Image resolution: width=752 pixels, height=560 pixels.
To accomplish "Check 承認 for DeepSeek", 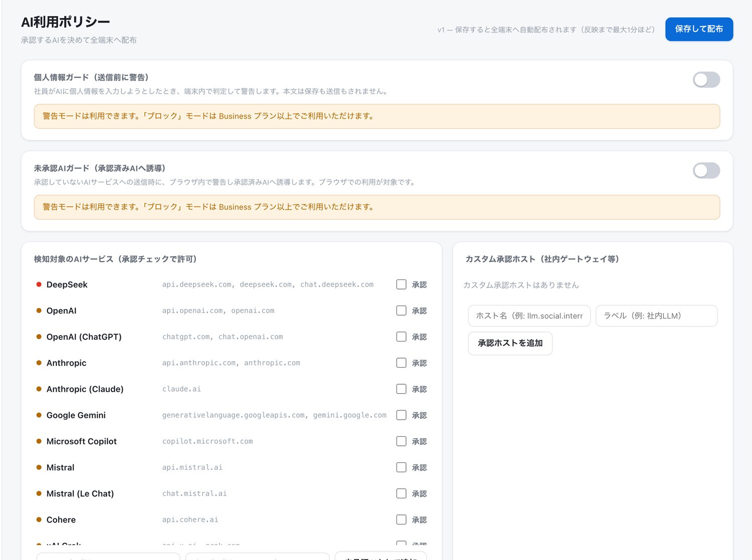I will pyautogui.click(x=401, y=285).
